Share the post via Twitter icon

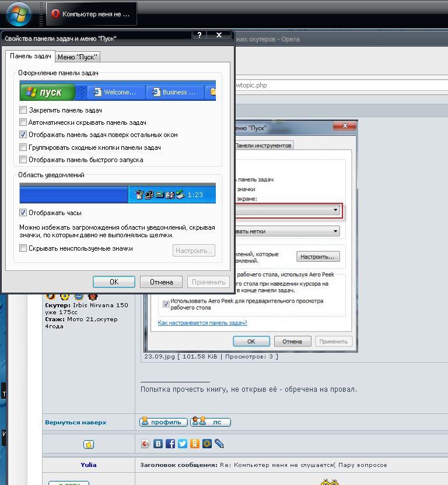coord(183,444)
